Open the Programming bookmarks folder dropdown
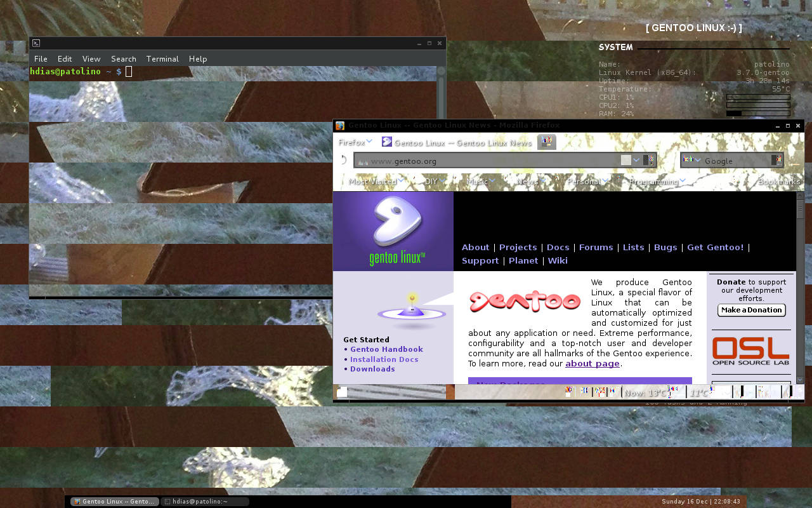 coord(657,181)
